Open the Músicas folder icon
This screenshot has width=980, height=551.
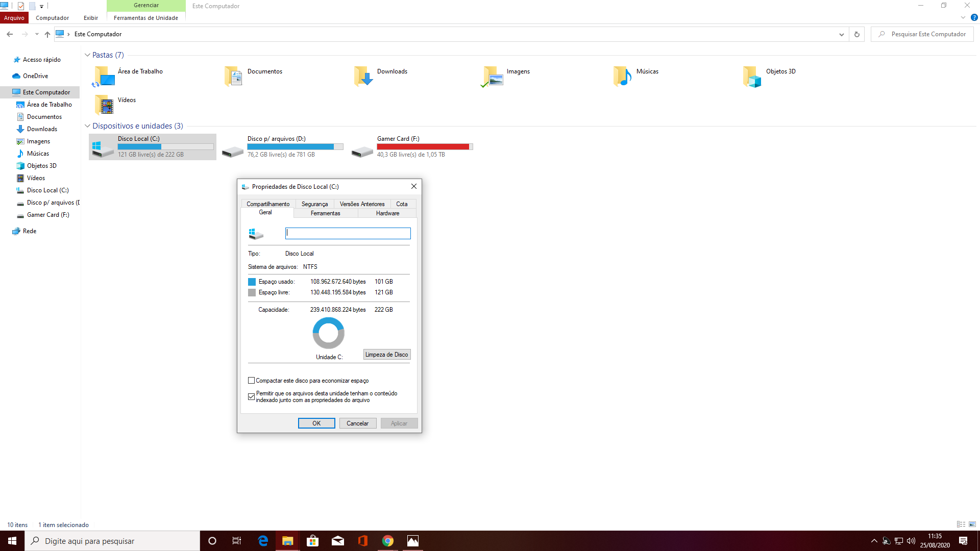pos(623,77)
